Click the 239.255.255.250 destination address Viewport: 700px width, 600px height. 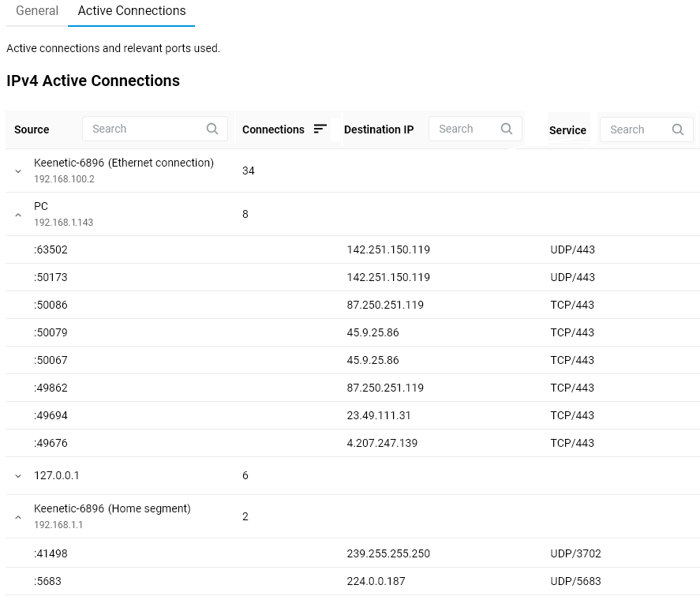pyautogui.click(x=388, y=553)
